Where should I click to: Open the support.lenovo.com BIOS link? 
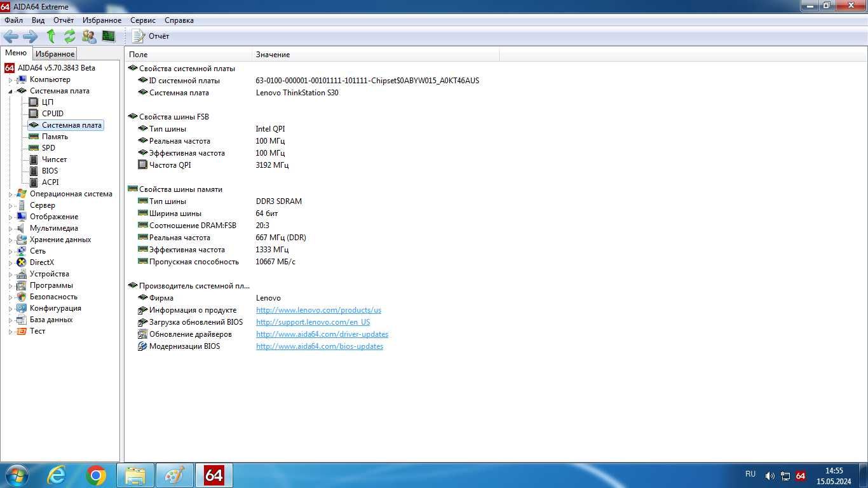point(313,322)
